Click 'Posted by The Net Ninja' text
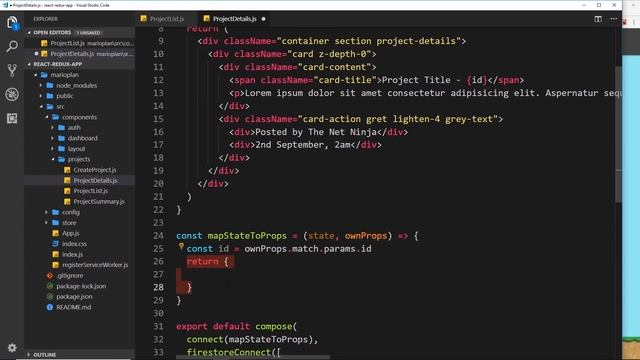This screenshot has height=360, width=640. (316, 132)
